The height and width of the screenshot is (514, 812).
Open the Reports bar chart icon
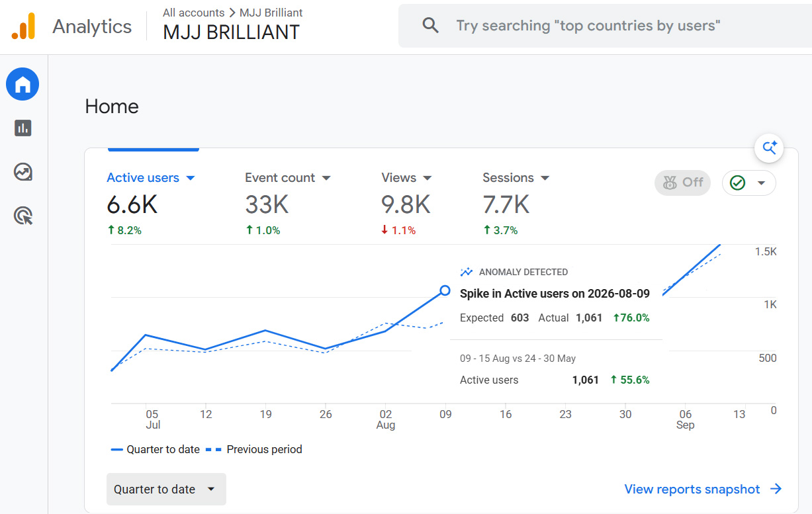[x=23, y=128]
